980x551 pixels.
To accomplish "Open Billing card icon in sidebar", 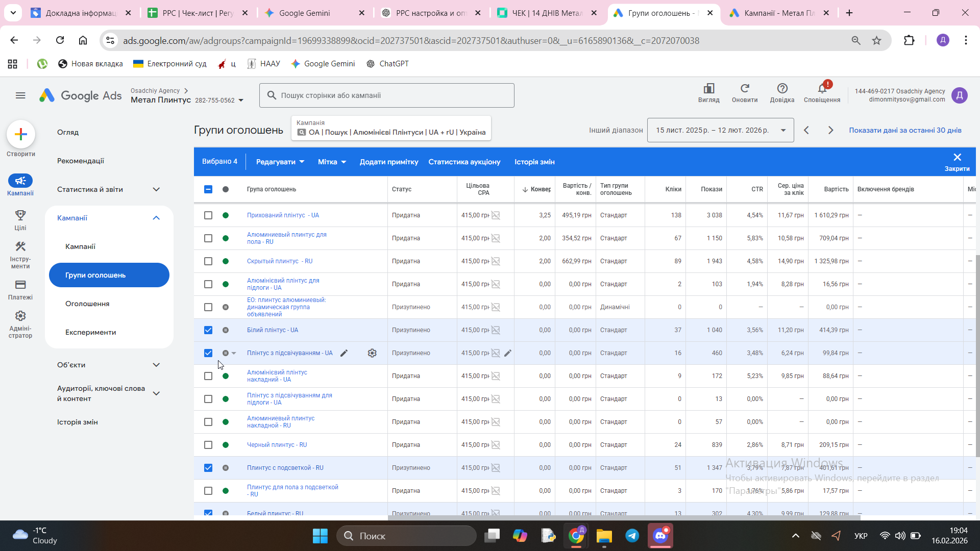I will (x=20, y=285).
